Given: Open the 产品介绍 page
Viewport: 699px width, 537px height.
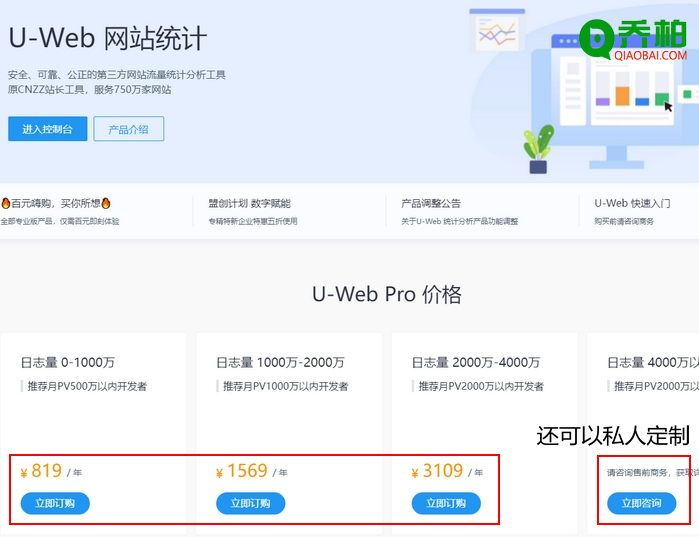Looking at the screenshot, I should coord(128,129).
